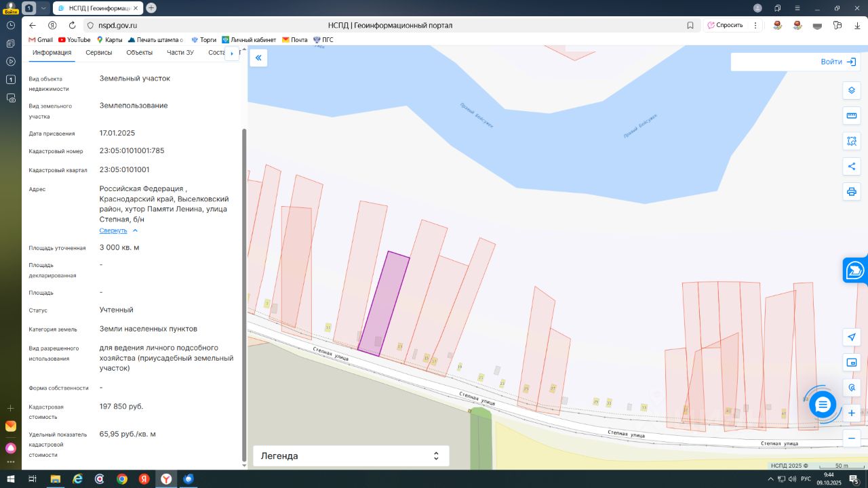Print the map

(x=852, y=192)
